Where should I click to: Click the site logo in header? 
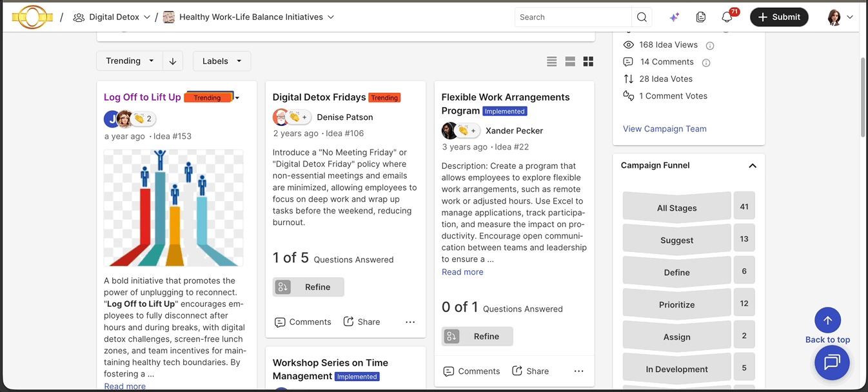(32, 17)
